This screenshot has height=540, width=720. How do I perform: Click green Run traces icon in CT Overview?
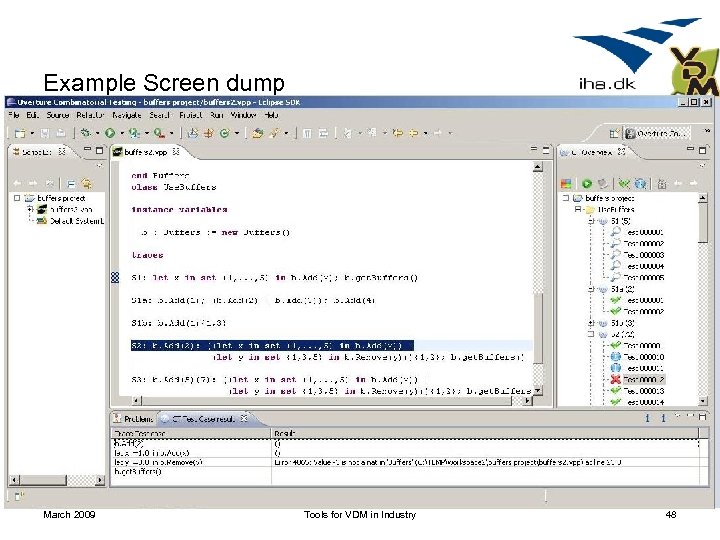coord(587,184)
